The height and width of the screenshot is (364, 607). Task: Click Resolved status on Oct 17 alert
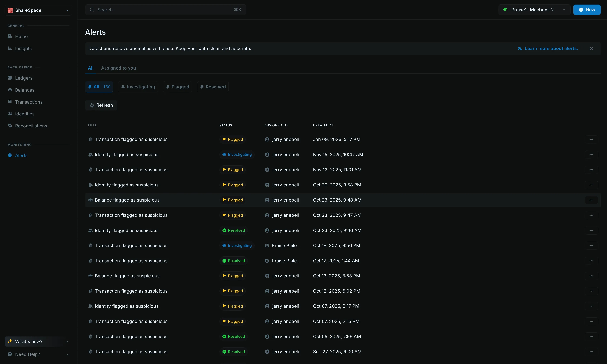pos(233,261)
